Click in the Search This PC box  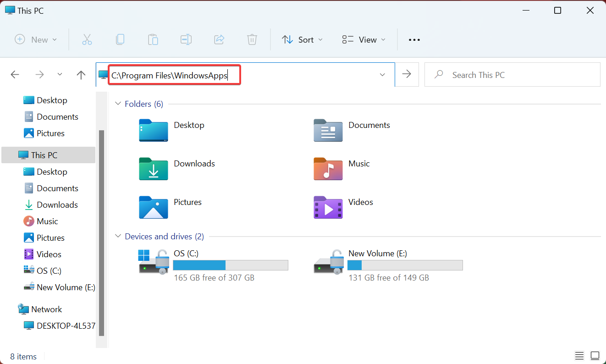click(x=512, y=75)
